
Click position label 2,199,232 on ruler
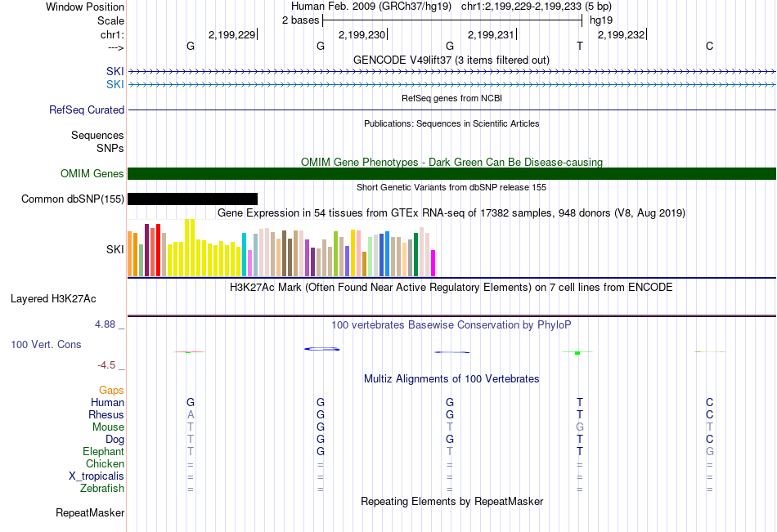tap(622, 34)
